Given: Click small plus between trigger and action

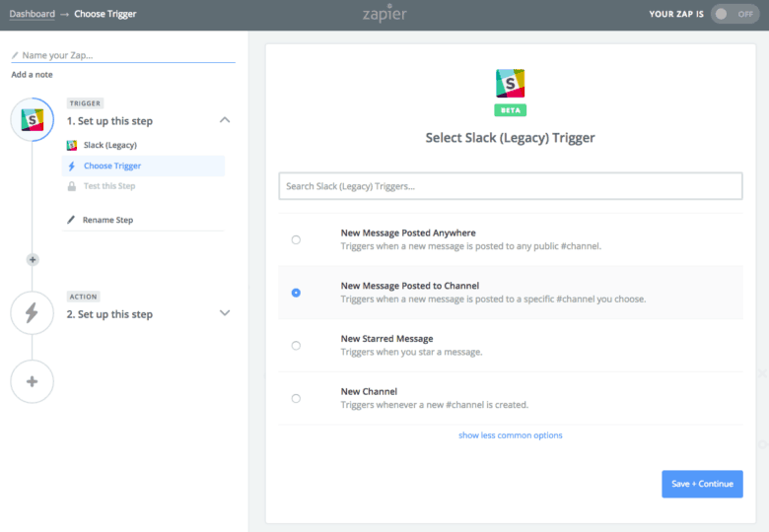Looking at the screenshot, I should tap(33, 260).
